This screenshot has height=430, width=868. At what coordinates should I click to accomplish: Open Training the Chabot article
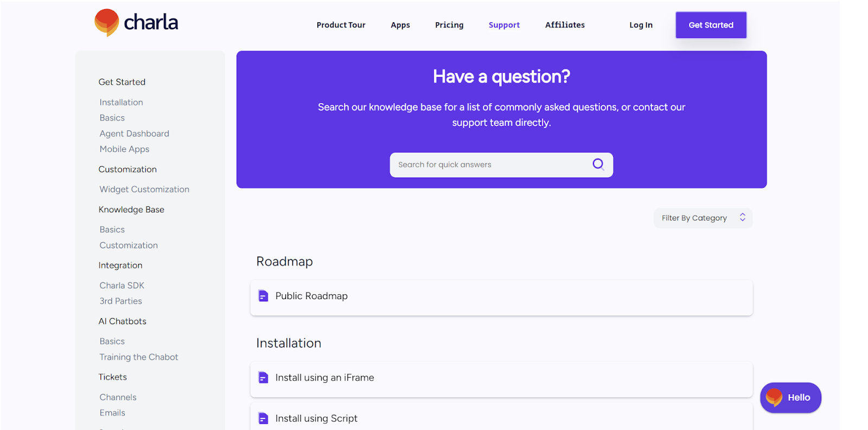point(138,357)
